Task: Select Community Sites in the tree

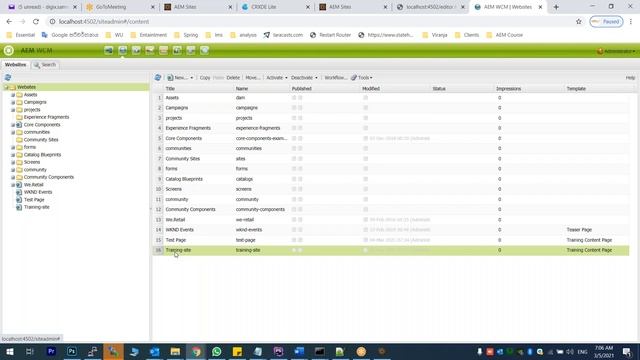Action: (x=41, y=140)
